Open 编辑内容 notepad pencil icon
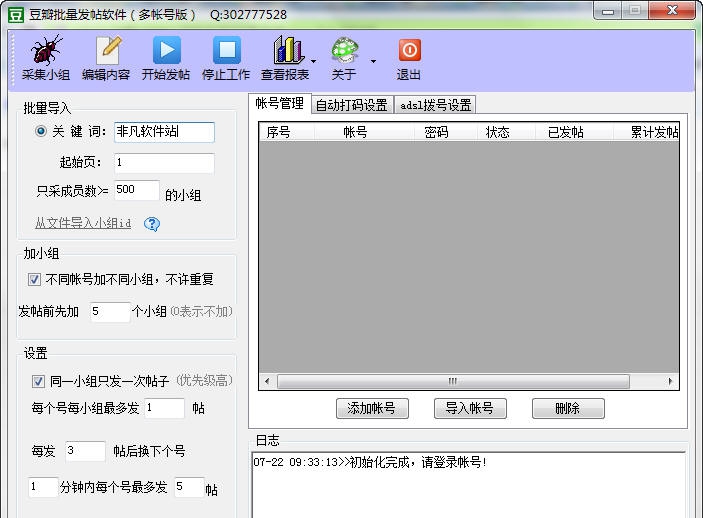The width and height of the screenshot is (703, 518). coord(108,50)
